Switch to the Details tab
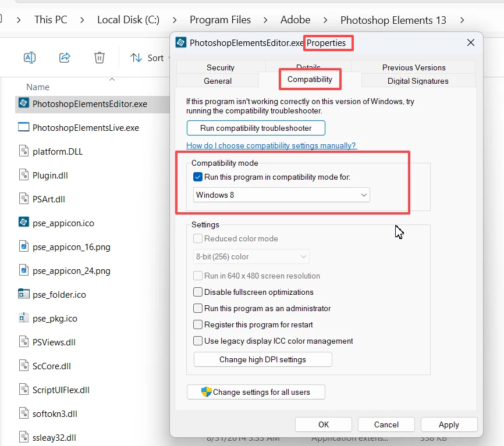The image size is (504, 446). click(308, 66)
